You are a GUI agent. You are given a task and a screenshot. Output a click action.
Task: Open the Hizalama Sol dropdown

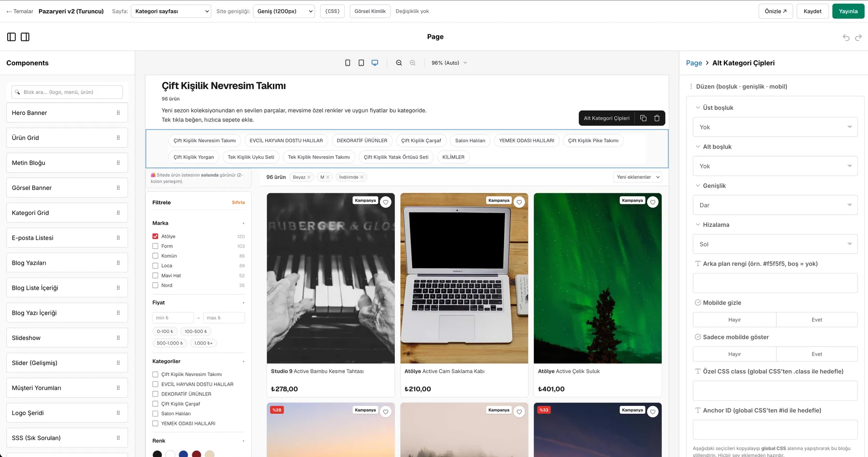[x=775, y=244]
